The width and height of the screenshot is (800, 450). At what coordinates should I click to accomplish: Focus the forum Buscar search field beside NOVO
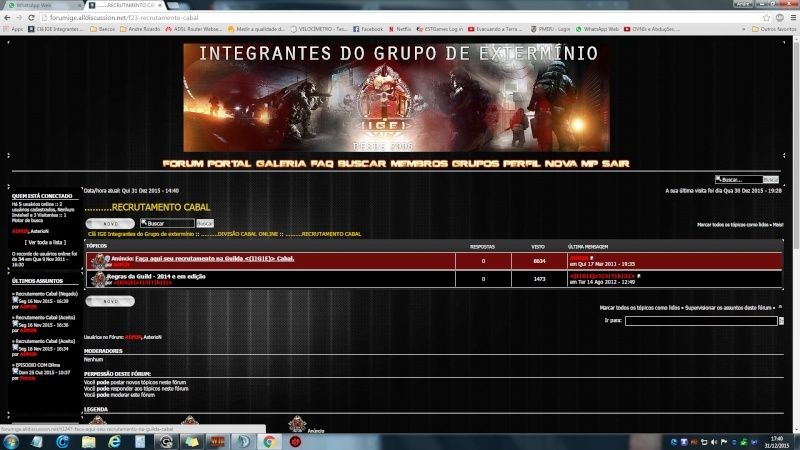(167, 223)
